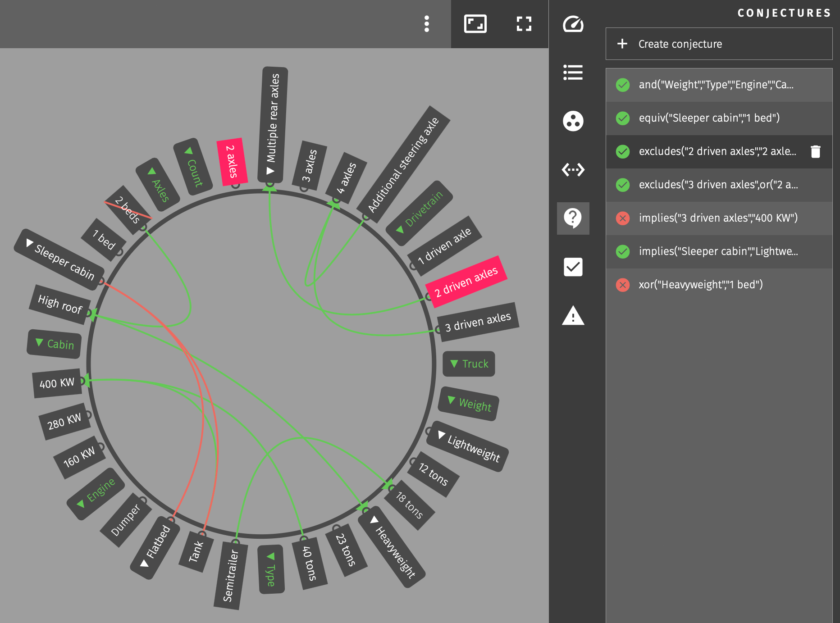Select the equiv("Sleeper cabin","1 bed") row
840x623 pixels.
click(x=719, y=118)
